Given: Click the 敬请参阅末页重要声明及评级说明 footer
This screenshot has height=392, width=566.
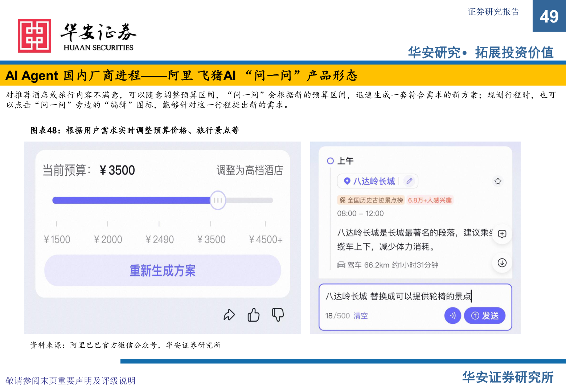Looking at the screenshot, I should [70, 380].
